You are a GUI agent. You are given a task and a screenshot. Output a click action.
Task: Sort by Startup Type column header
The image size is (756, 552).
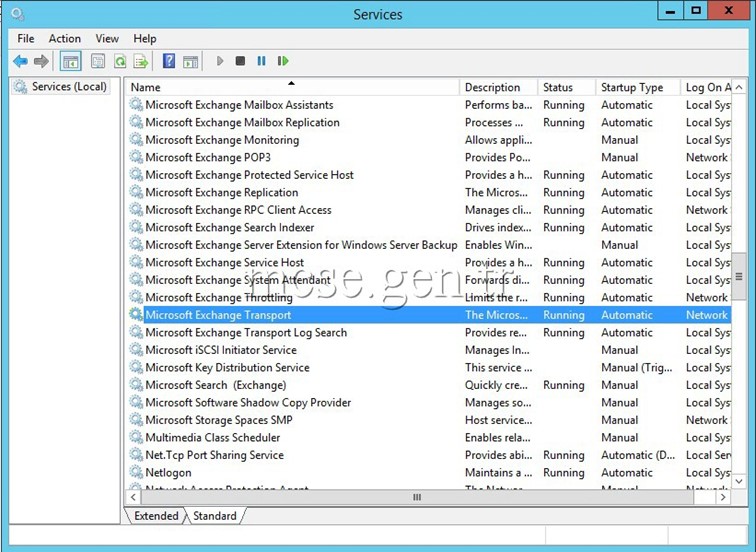tap(638, 87)
